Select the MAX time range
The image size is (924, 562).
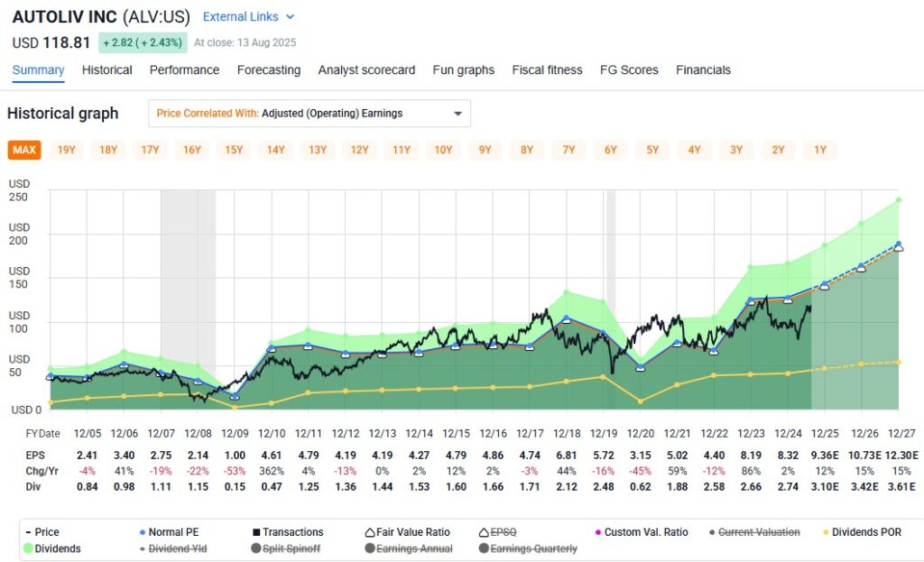[23, 150]
